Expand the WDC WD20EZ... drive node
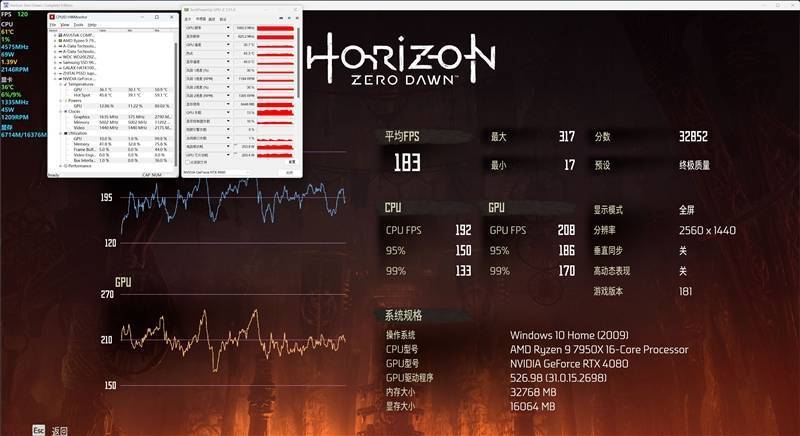 click(55, 57)
